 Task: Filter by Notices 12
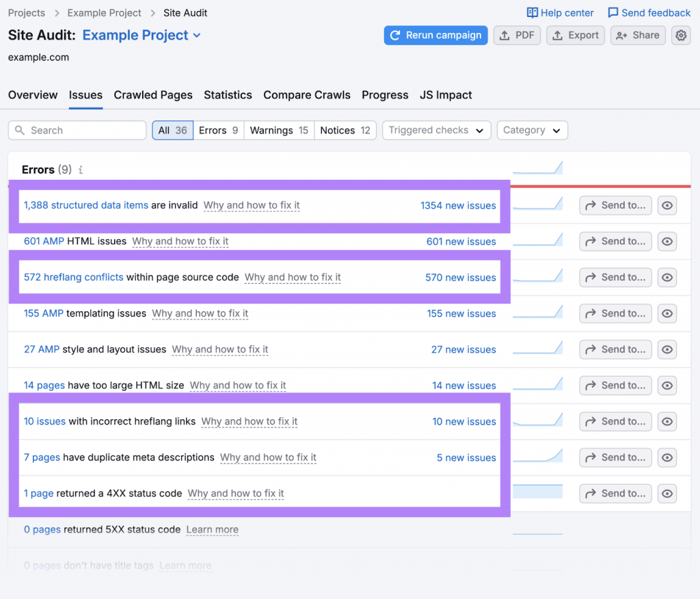tap(345, 131)
